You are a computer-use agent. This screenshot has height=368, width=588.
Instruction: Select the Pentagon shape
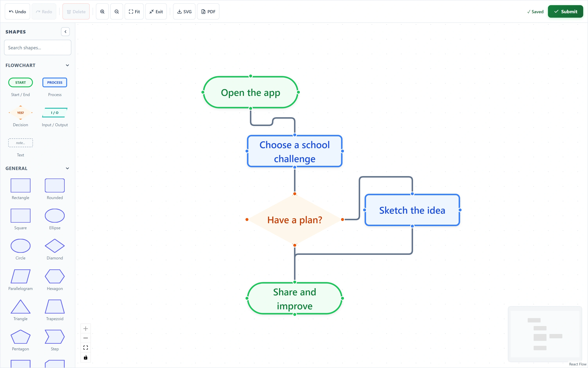pyautogui.click(x=20, y=340)
